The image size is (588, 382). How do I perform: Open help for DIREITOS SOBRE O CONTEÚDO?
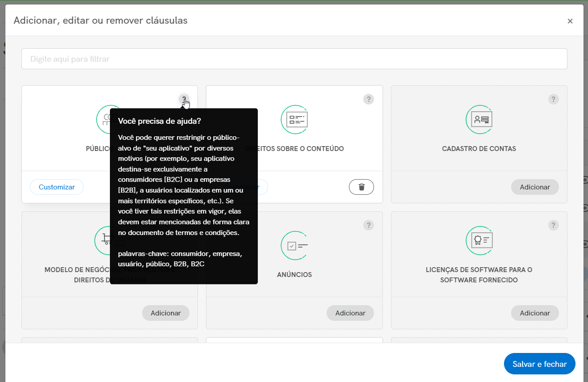[369, 99]
